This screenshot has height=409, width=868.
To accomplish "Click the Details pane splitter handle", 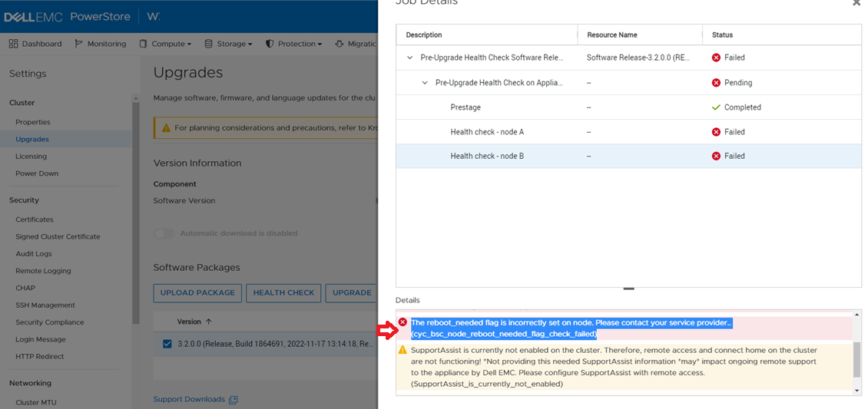I will pos(628,289).
